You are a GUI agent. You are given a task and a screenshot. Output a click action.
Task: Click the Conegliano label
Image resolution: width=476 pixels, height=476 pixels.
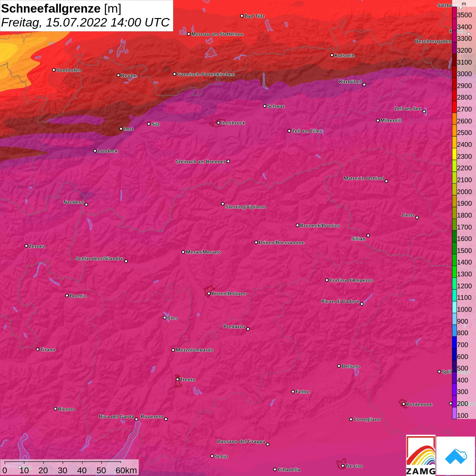367,419
